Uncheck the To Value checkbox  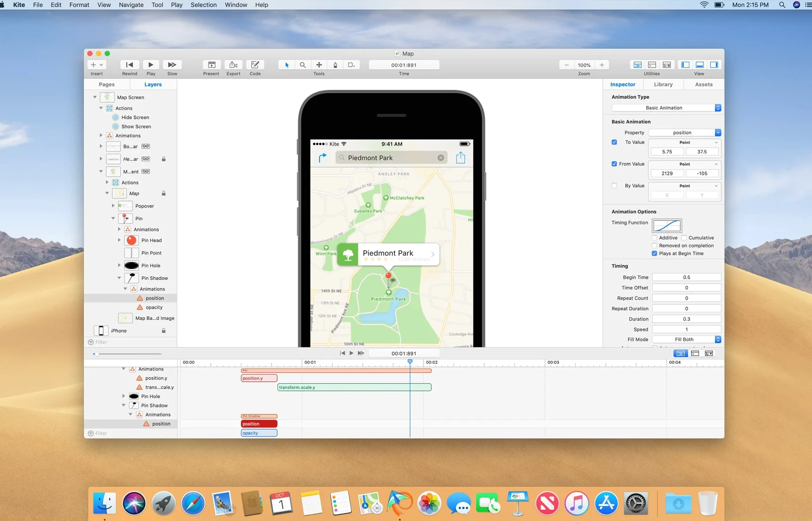(614, 142)
